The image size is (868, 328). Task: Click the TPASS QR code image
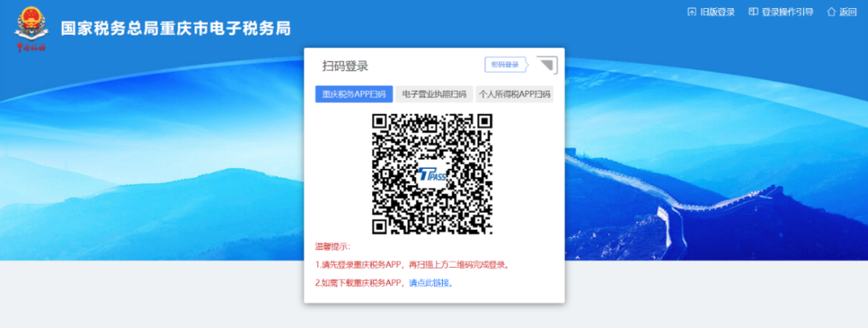(x=432, y=174)
